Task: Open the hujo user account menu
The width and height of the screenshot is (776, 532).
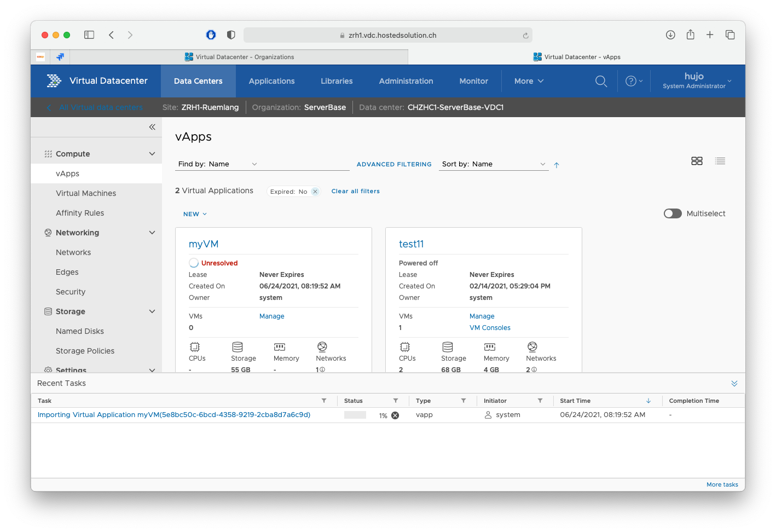Action: (697, 80)
